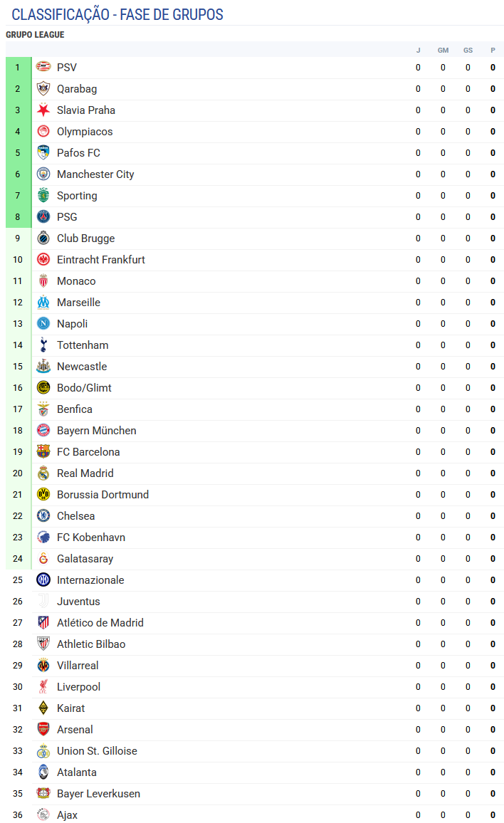Click the Manchester City crest icon
This screenshot has width=504, height=823.
pos(43,174)
